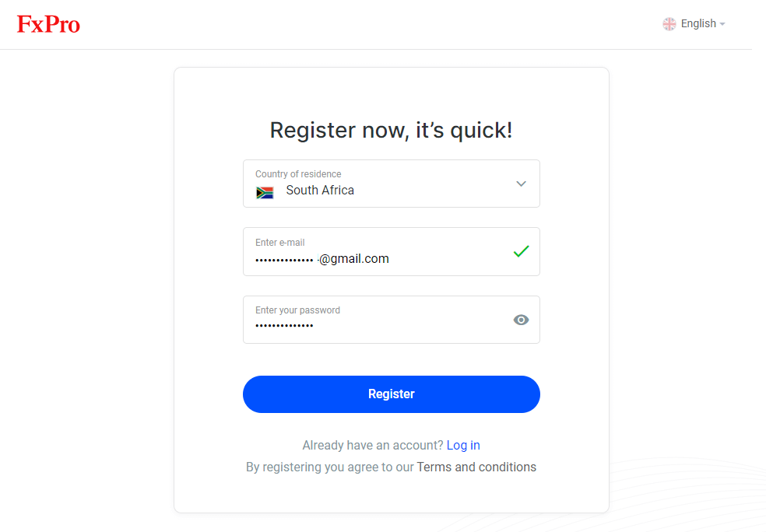
Task: Click inside the e-mail input field
Action: (392, 251)
